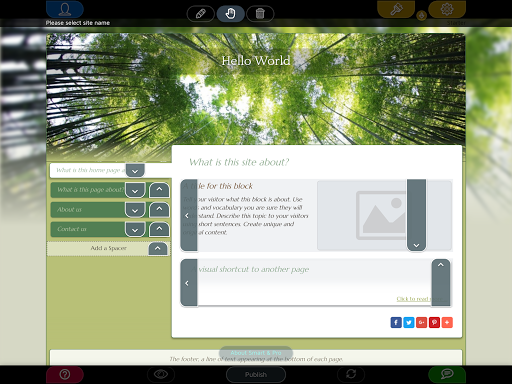
Task: Open the paintbrush design tool
Action: point(396,9)
